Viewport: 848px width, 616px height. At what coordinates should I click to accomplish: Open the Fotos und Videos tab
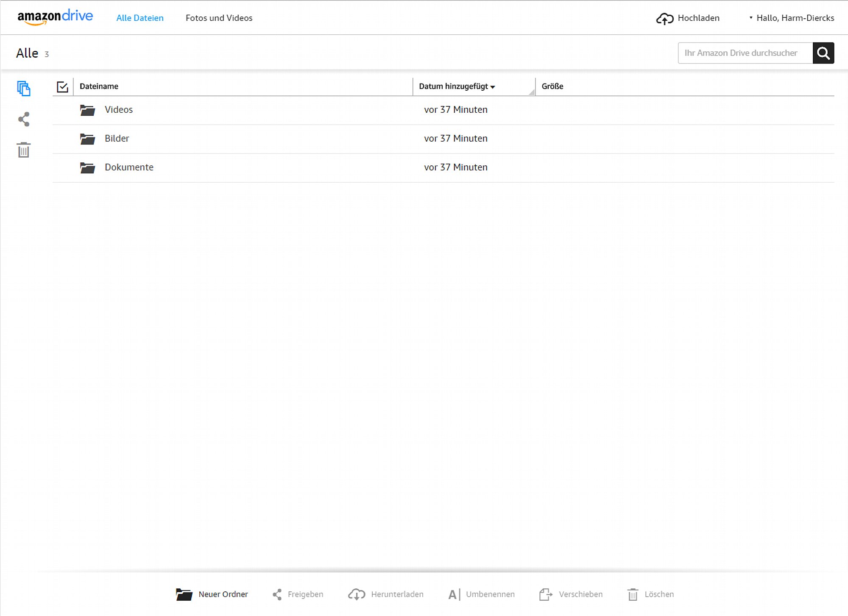tap(219, 18)
